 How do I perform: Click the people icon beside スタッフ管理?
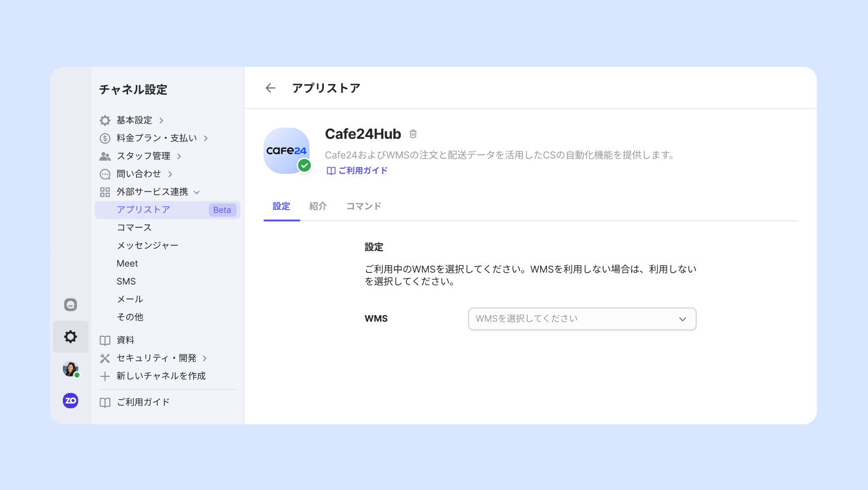tap(105, 156)
